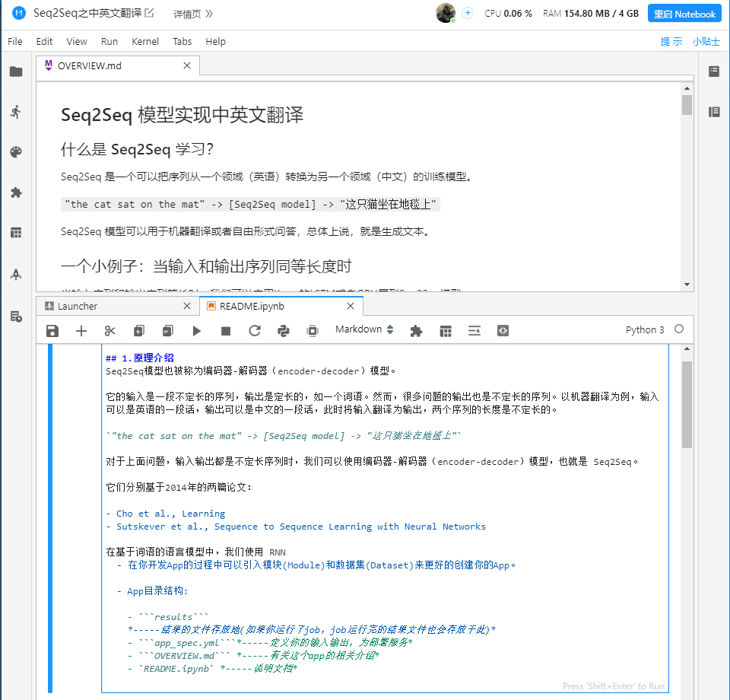This screenshot has height=700, width=730.
Task: Interrupt the kernel using the stop icon
Action: click(225, 330)
